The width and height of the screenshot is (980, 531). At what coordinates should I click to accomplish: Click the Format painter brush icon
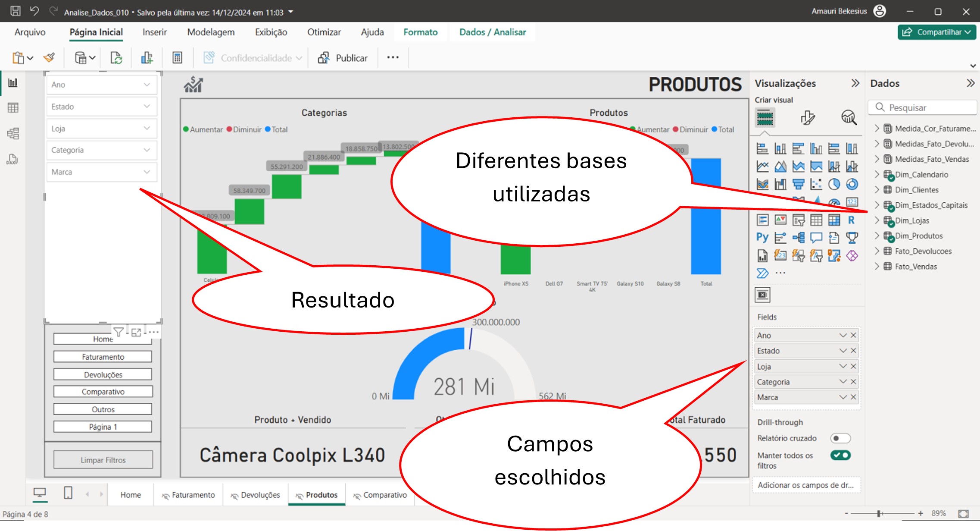49,57
